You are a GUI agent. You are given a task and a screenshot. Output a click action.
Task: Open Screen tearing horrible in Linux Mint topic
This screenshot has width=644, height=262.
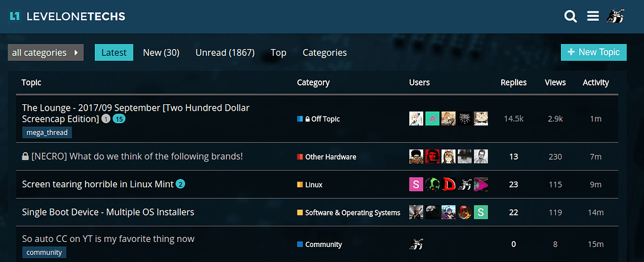click(97, 184)
